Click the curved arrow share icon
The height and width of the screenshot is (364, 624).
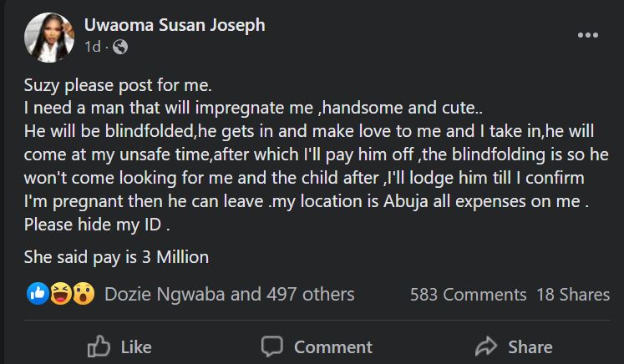[486, 346]
